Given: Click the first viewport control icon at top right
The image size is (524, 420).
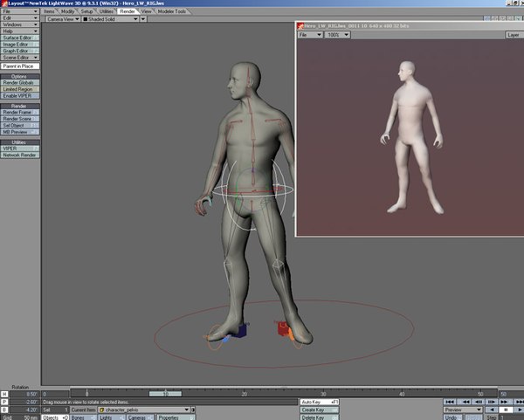Looking at the screenshot, I should pyautogui.click(x=487, y=18).
